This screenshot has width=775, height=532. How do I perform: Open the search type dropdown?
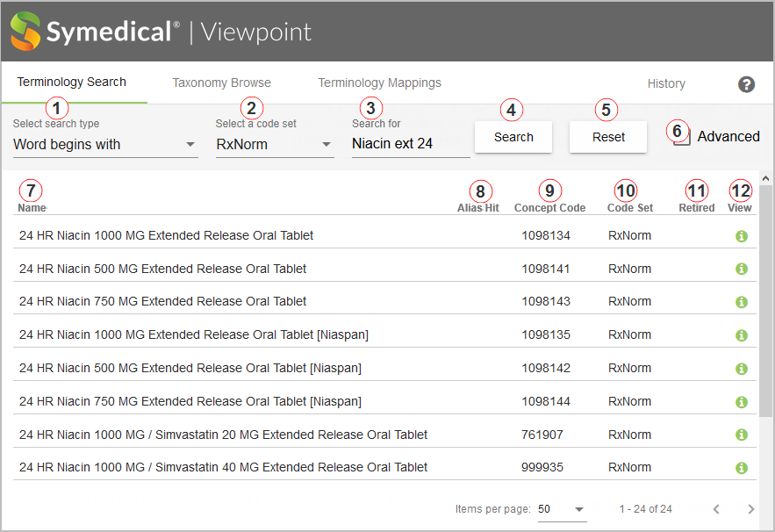click(105, 144)
